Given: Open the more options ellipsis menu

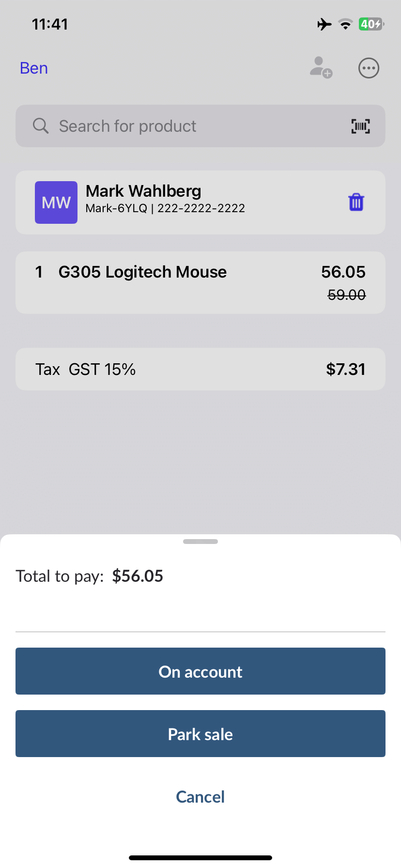Looking at the screenshot, I should point(369,68).
